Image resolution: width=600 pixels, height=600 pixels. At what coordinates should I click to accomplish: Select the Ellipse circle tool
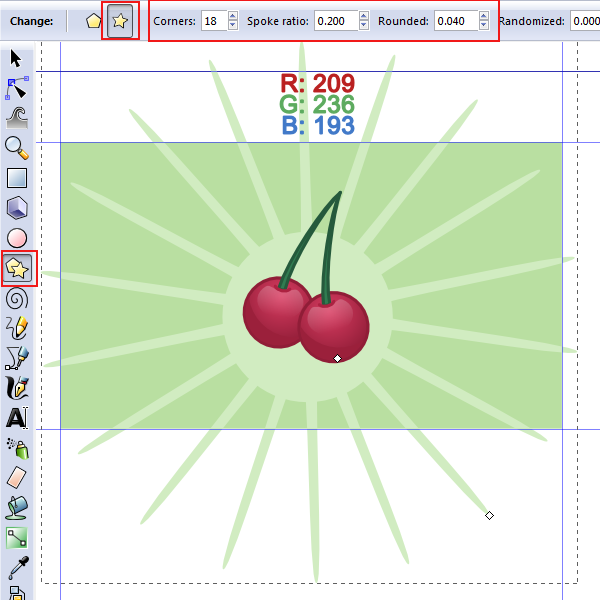(x=17, y=238)
